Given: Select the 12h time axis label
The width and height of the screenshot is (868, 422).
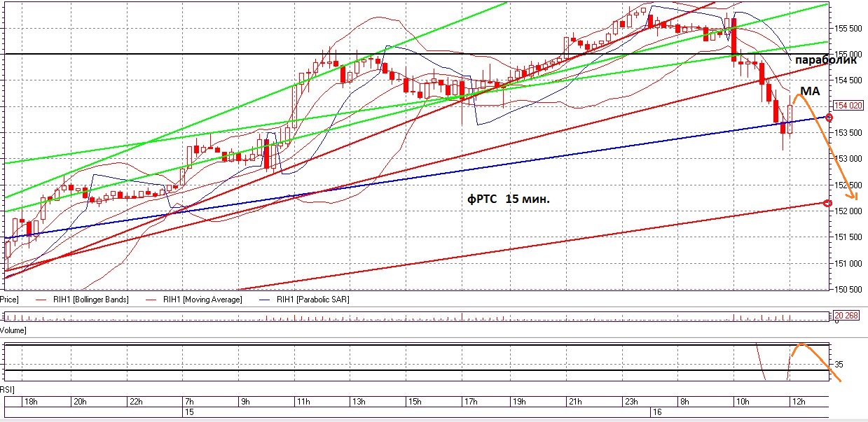Looking at the screenshot, I should (x=799, y=402).
